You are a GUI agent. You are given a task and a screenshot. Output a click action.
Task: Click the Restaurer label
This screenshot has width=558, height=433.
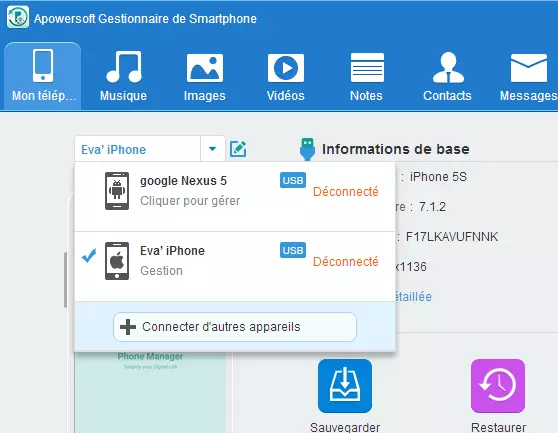click(x=498, y=427)
